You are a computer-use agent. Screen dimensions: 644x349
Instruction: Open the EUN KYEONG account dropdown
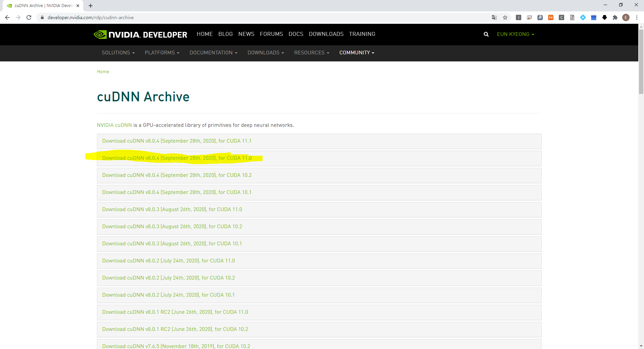click(x=516, y=34)
